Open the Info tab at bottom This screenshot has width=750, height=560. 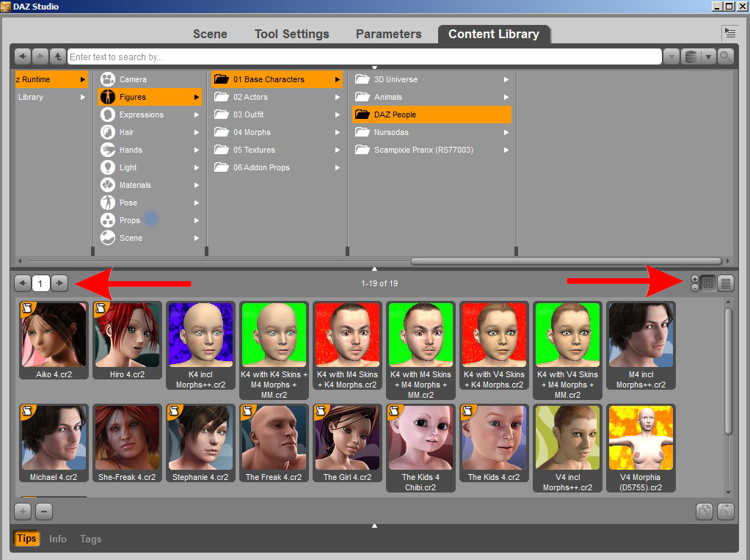tap(58, 539)
